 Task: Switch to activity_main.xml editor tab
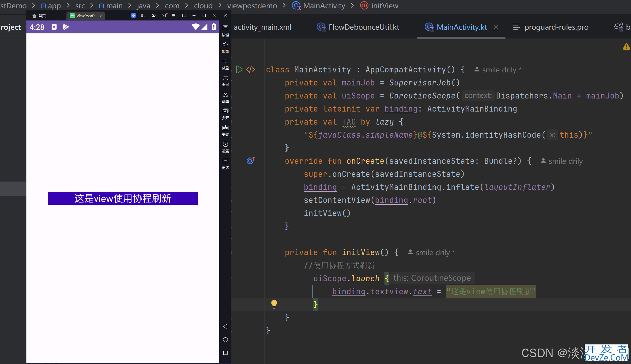262,27
